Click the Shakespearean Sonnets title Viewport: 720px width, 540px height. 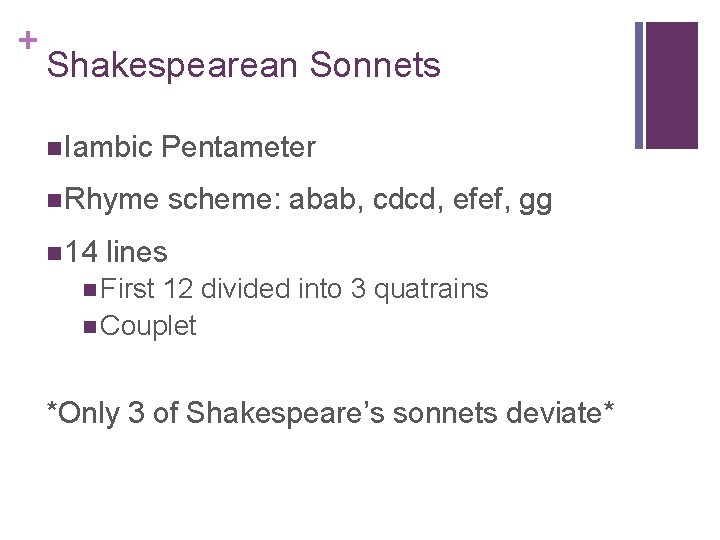243,66
